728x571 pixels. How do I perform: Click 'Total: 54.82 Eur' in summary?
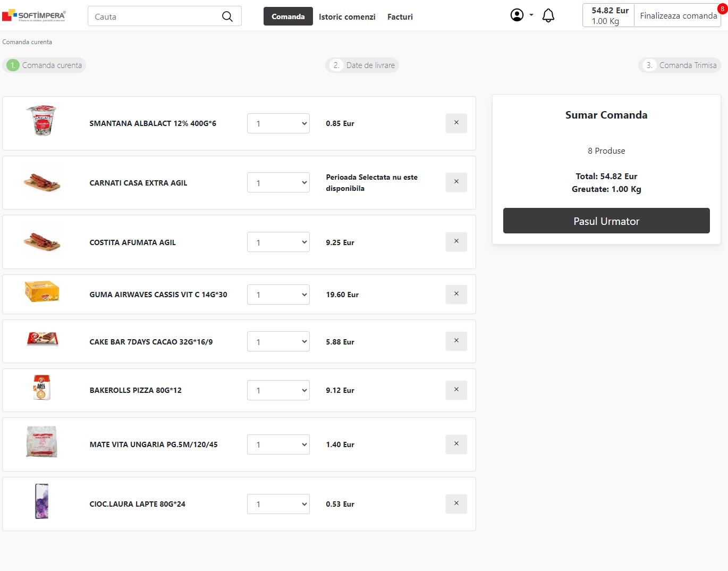606,177
